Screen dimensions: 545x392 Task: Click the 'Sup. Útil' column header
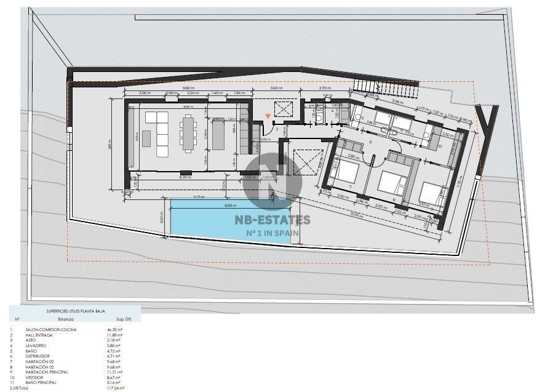coord(124,319)
